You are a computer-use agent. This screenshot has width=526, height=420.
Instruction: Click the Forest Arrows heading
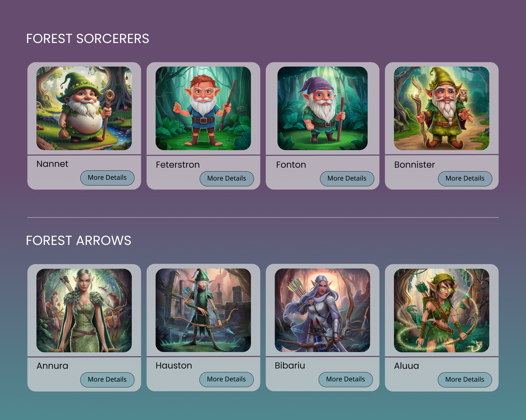(x=79, y=241)
